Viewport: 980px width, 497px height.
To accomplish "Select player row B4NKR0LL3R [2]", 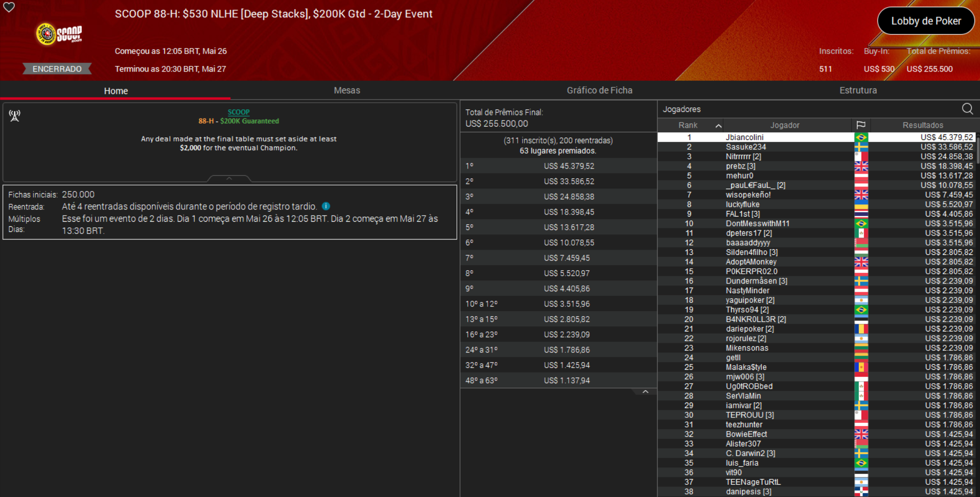I will [x=816, y=319].
